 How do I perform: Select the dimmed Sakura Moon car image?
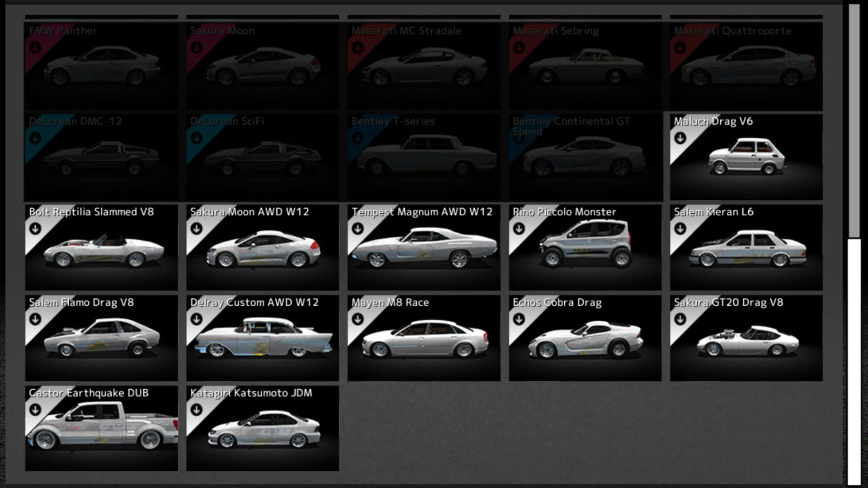tap(264, 67)
